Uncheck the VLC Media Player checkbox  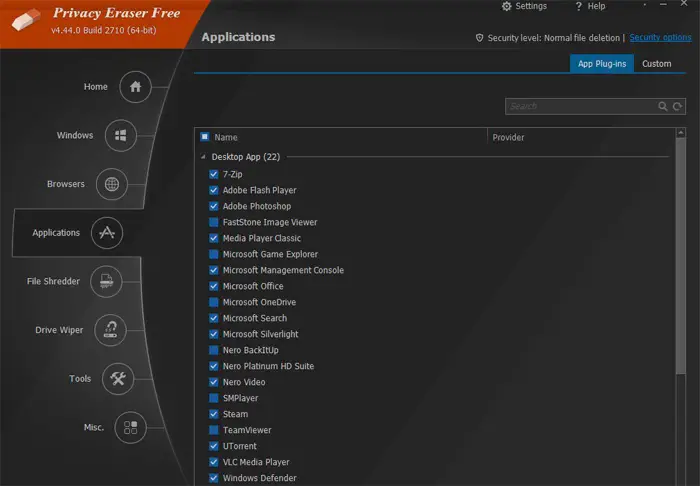214,462
